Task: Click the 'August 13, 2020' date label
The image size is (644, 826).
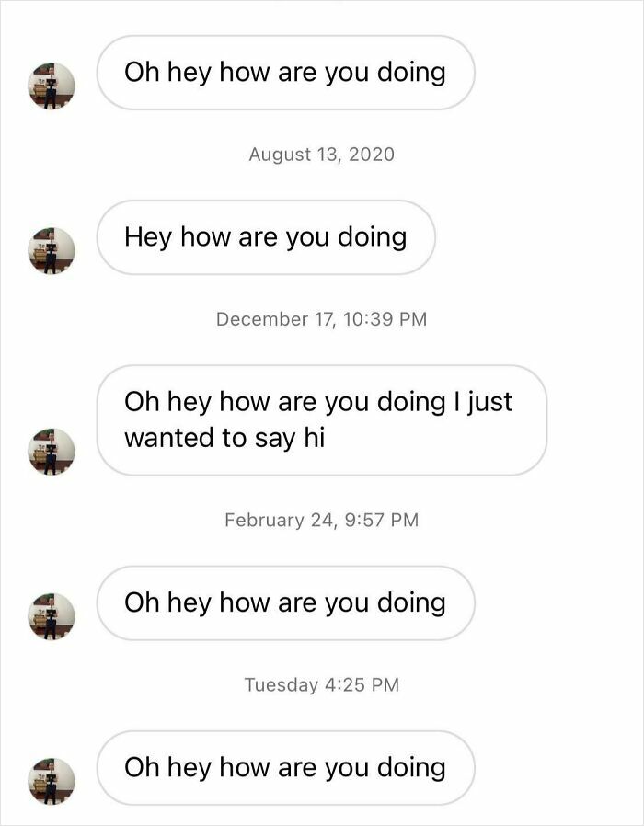Action: pos(321,155)
